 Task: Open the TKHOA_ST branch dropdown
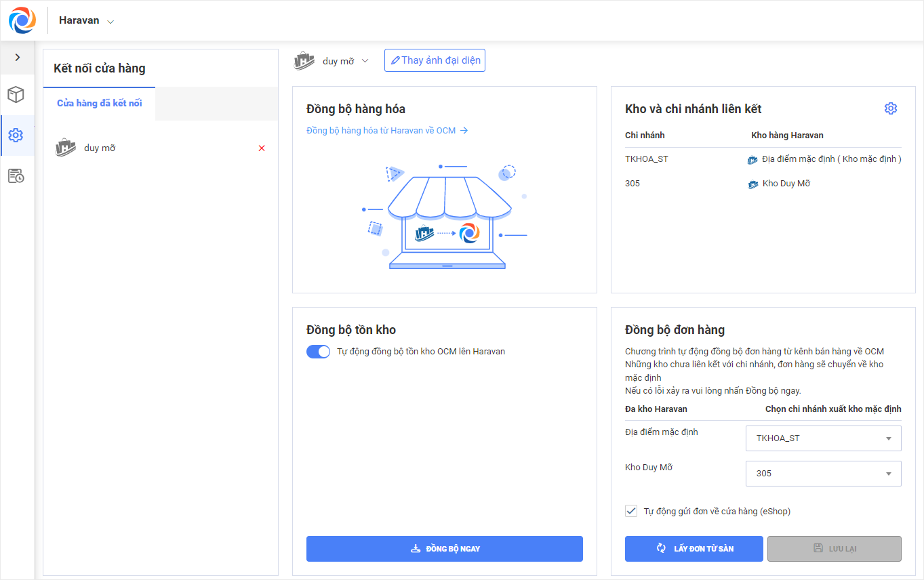pyautogui.click(x=823, y=438)
